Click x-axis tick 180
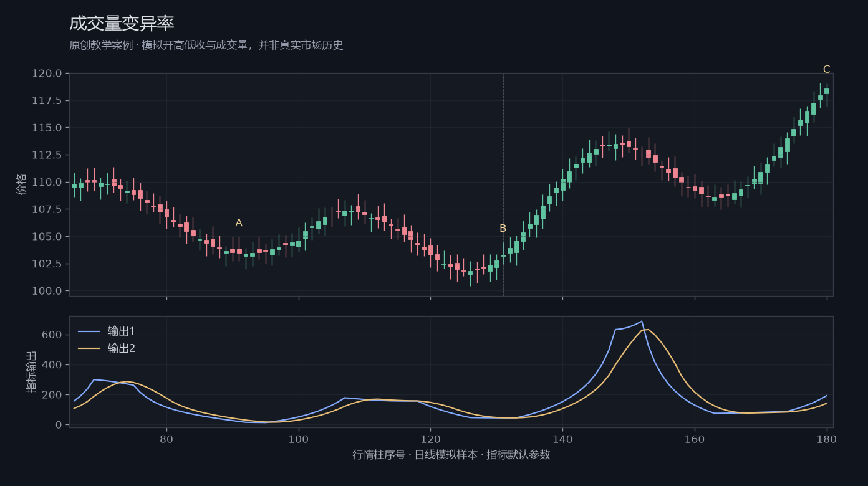868x486 pixels. click(827, 438)
